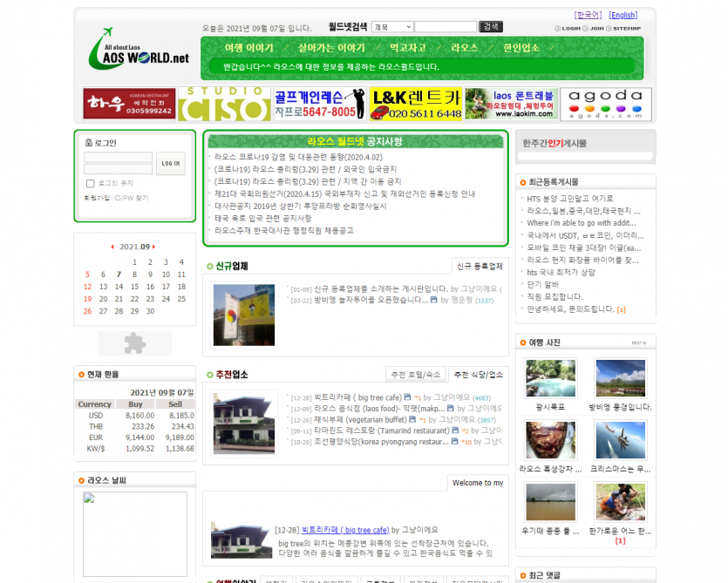This screenshot has width=728, height=583.
Task: Open the agoda banner
Action: pos(605,104)
